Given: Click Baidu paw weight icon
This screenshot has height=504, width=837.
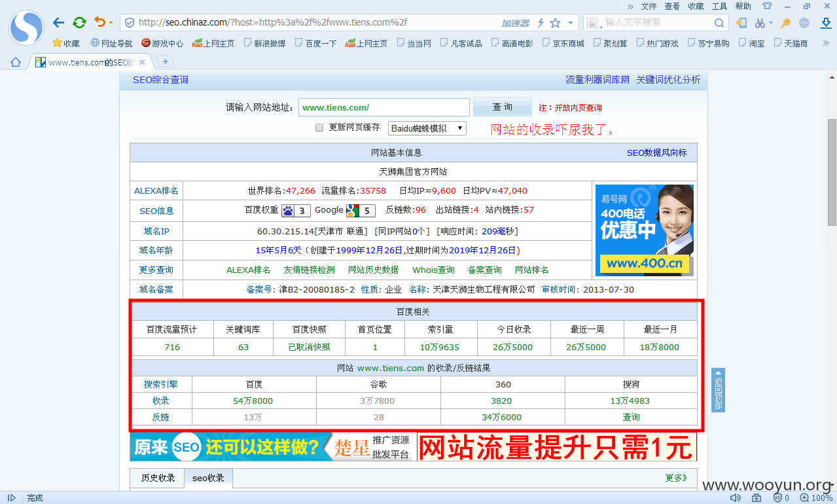Looking at the screenshot, I should [296, 211].
